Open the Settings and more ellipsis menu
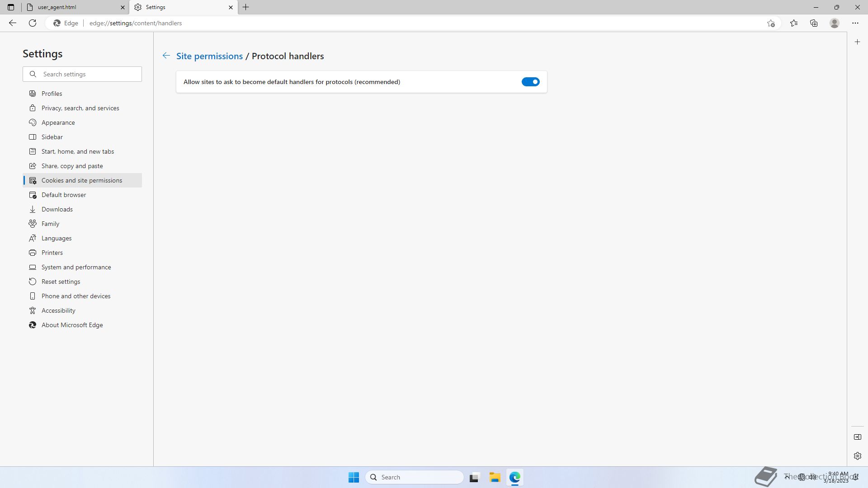 [x=855, y=23]
